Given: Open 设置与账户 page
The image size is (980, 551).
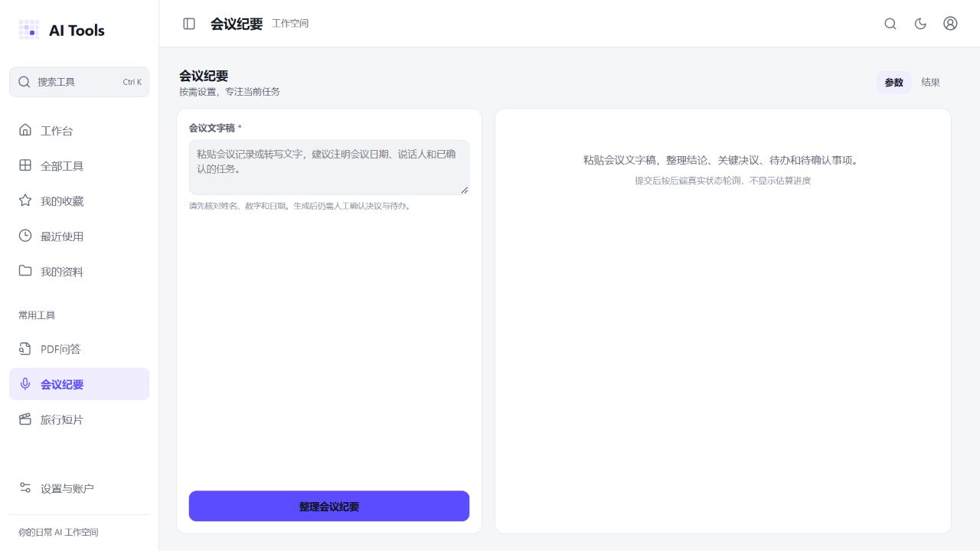Looking at the screenshot, I should (x=80, y=488).
